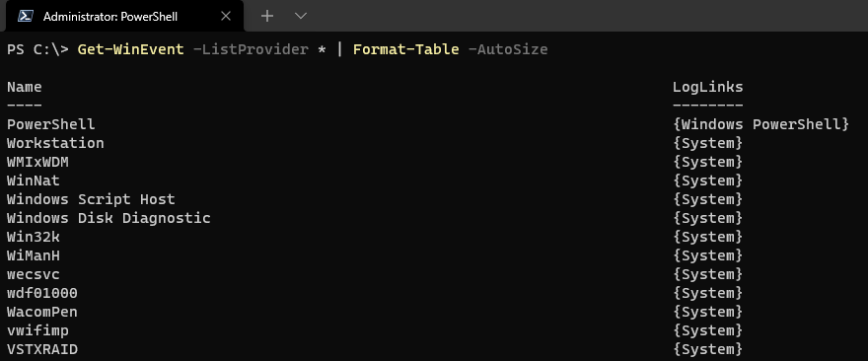Click the PS C:\> prompt text
The image size is (868, 361).
click(37, 49)
